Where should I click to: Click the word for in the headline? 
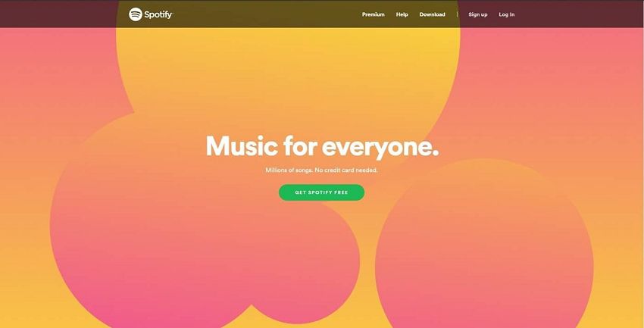pyautogui.click(x=301, y=145)
